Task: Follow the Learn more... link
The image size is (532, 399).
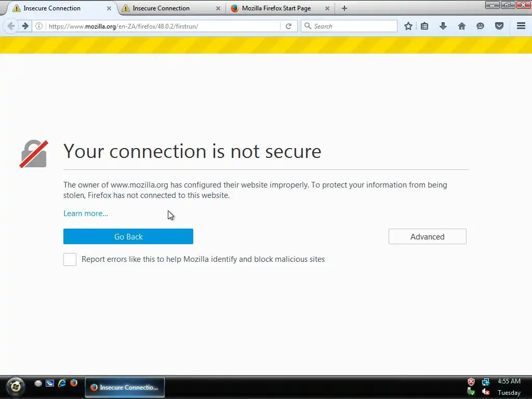Action: click(x=86, y=214)
